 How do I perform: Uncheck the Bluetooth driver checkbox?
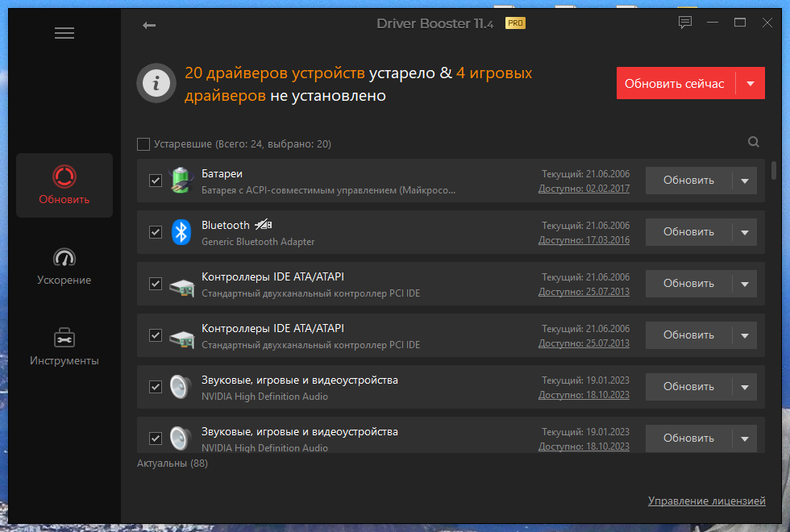155,232
